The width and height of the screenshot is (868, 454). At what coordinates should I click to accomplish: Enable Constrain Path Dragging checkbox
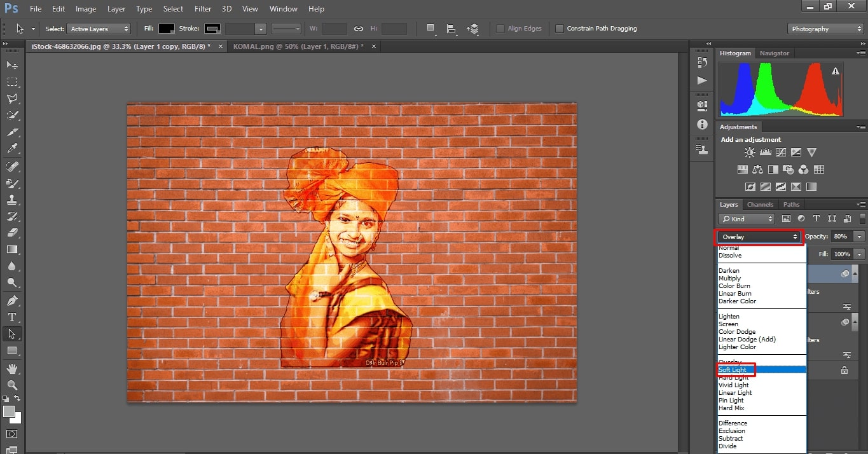click(560, 29)
